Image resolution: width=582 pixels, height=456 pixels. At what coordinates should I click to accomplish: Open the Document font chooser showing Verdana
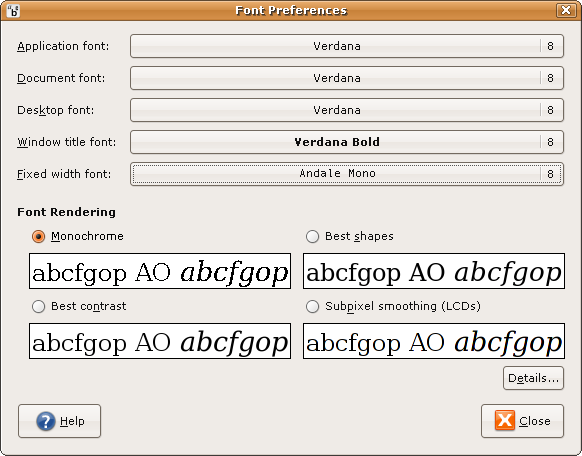347,78
